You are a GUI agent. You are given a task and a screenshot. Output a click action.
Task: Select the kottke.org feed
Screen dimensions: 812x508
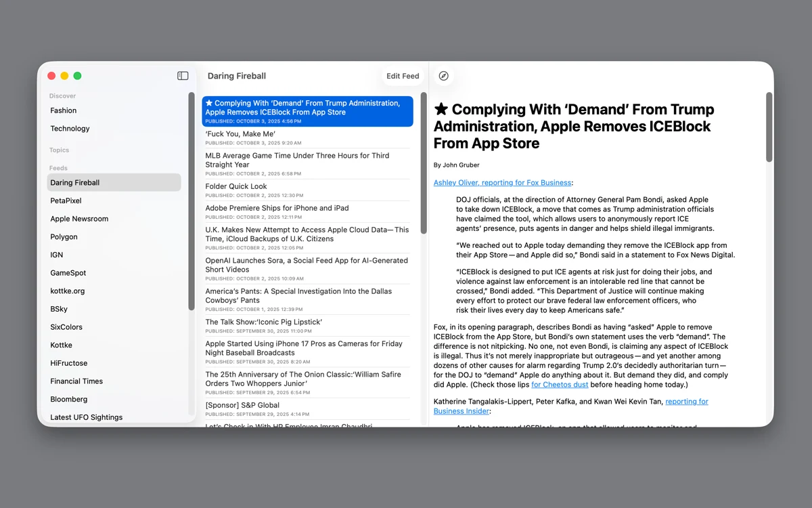[114, 291]
